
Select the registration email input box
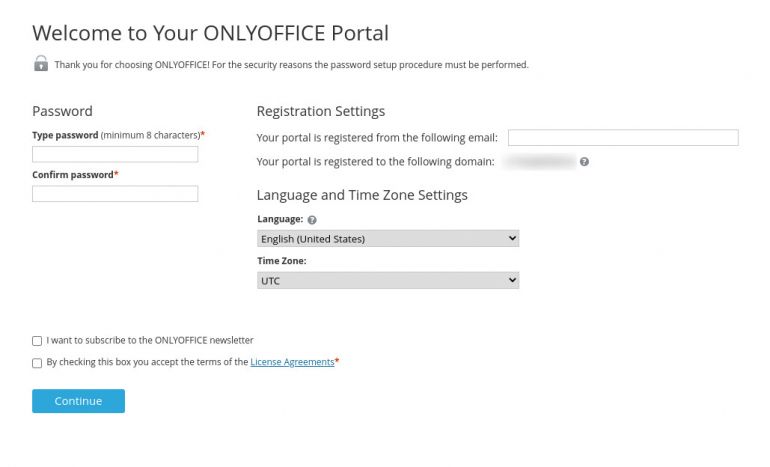click(x=622, y=138)
